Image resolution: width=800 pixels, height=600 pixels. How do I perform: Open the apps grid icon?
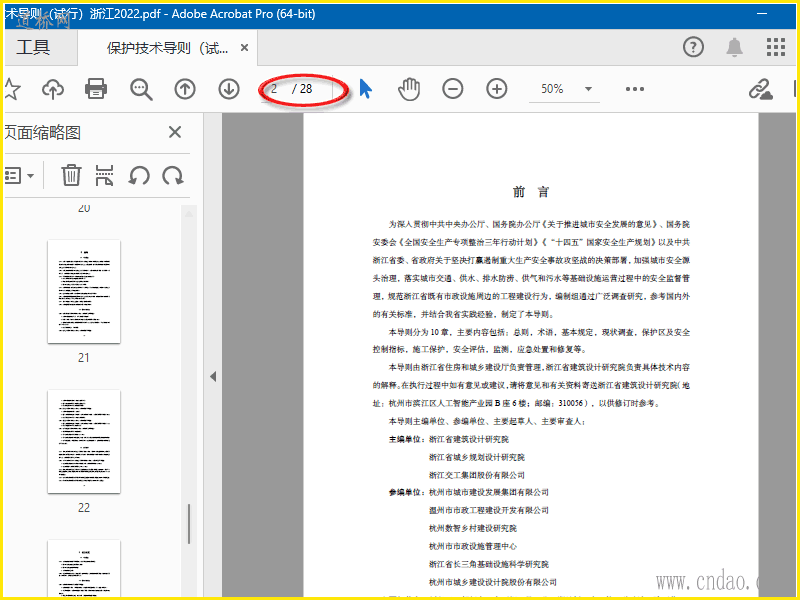tap(776, 47)
